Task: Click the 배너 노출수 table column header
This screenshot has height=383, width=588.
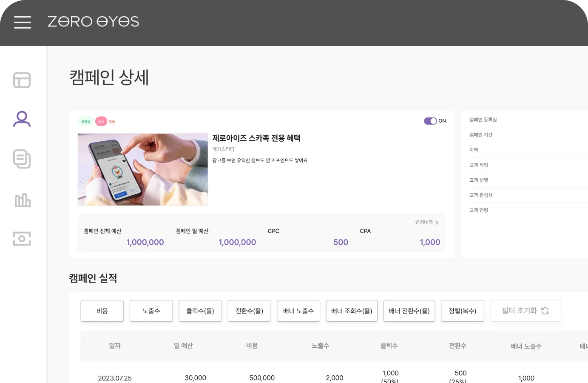Action: 526,346
